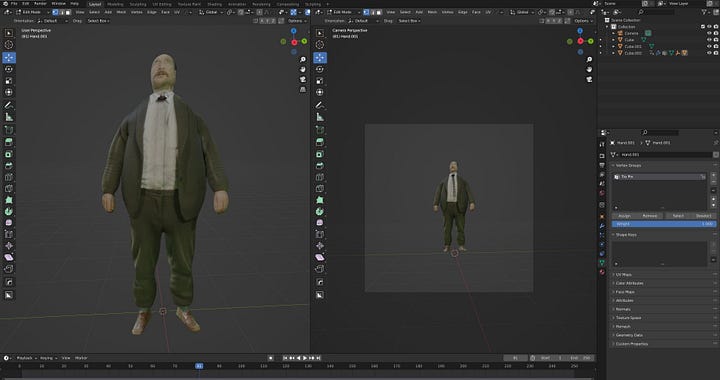The image size is (720, 380).
Task: Click the pan hand gizmo in left viewport
Action: tap(303, 69)
